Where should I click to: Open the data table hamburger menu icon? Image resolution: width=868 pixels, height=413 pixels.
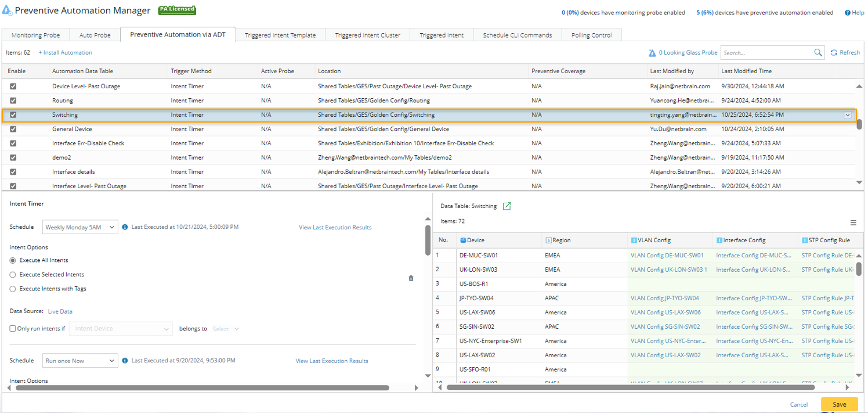(x=853, y=222)
